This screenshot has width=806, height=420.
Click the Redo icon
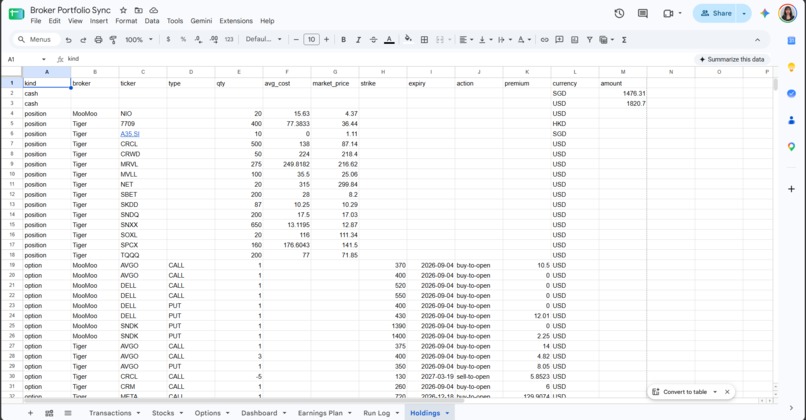coord(83,40)
